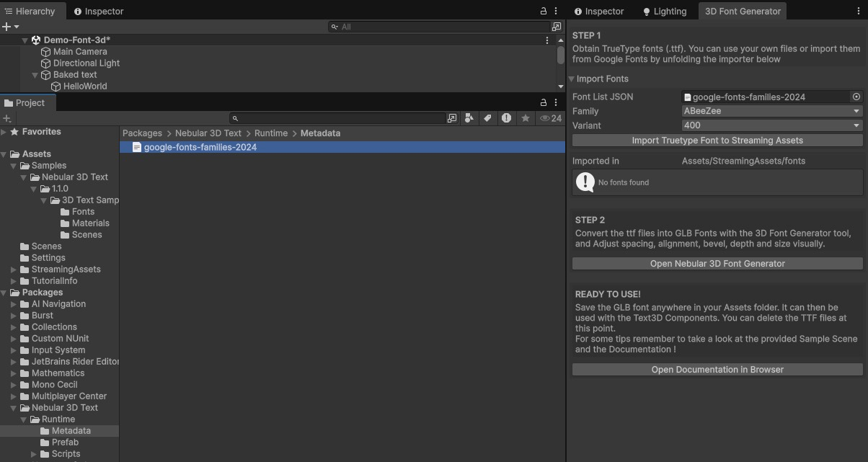Screen dimensions: 868x462
Task: Click Open Nebular 3D Font Generator button
Action: click(717, 264)
